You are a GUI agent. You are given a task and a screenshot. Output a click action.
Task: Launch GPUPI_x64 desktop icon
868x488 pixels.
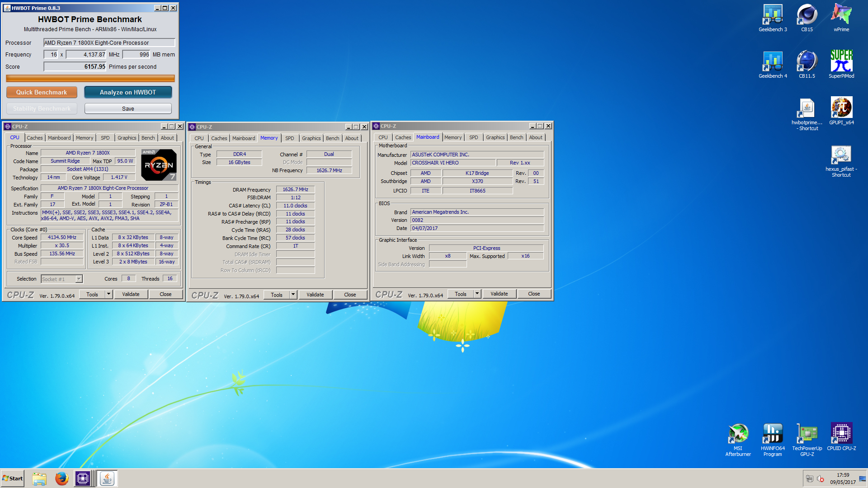(x=841, y=111)
